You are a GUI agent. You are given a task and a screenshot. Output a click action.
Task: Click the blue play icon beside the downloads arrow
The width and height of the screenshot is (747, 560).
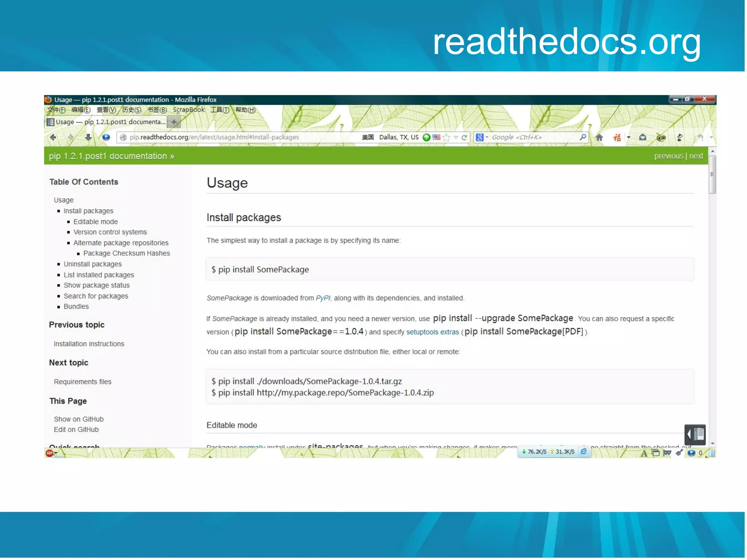coord(106,137)
